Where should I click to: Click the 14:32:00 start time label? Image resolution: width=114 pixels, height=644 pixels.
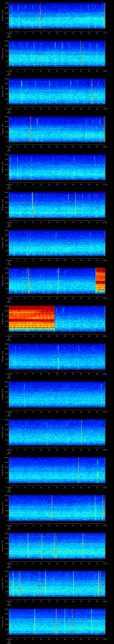point(9,639)
